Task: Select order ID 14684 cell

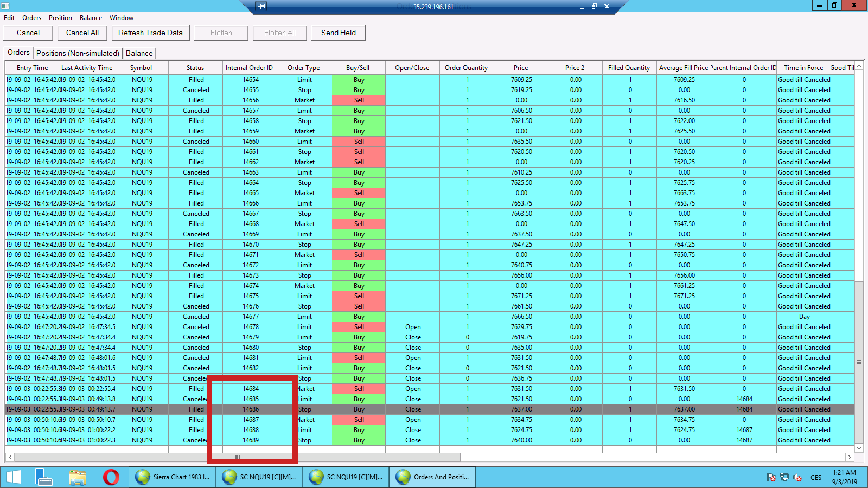Action: click(x=250, y=389)
